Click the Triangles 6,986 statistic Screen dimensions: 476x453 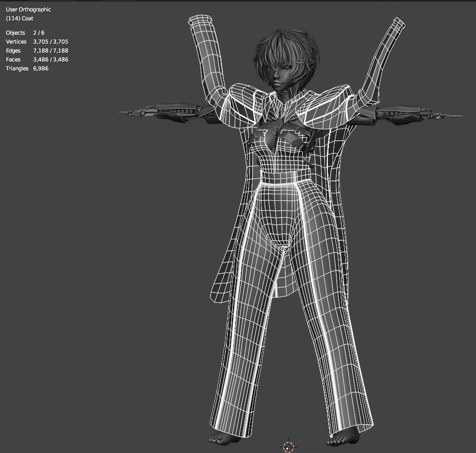[x=27, y=68]
